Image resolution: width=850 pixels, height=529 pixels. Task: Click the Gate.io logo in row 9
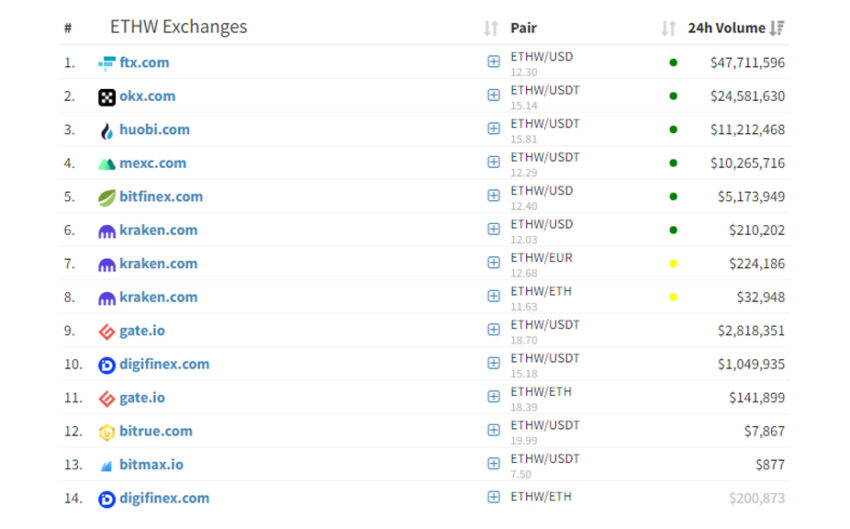tap(107, 331)
